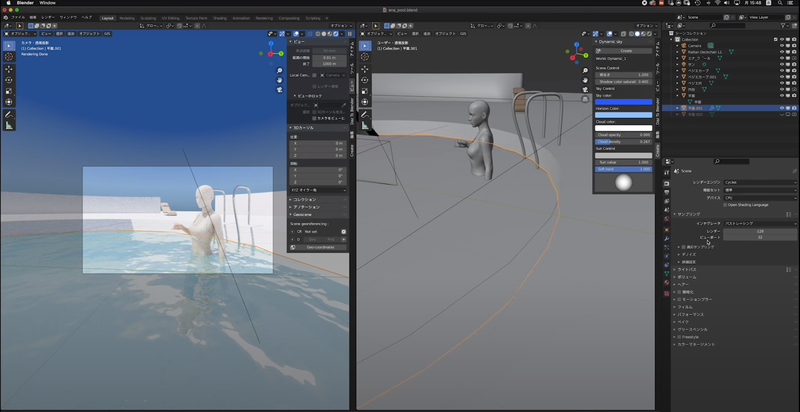
Task: Toggle render camera icon for Collection row
Action: 794,39
